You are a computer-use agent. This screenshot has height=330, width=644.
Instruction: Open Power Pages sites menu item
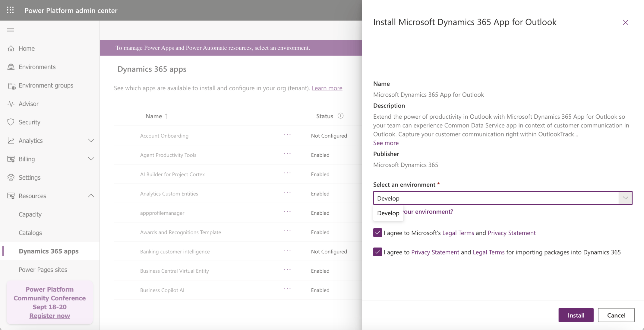pyautogui.click(x=43, y=270)
